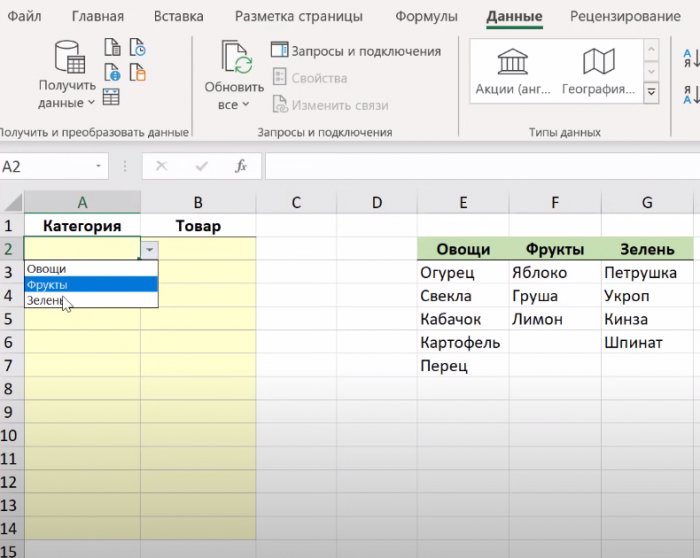The width and height of the screenshot is (700, 558).
Task: Select row 7 header
Action: [12, 366]
